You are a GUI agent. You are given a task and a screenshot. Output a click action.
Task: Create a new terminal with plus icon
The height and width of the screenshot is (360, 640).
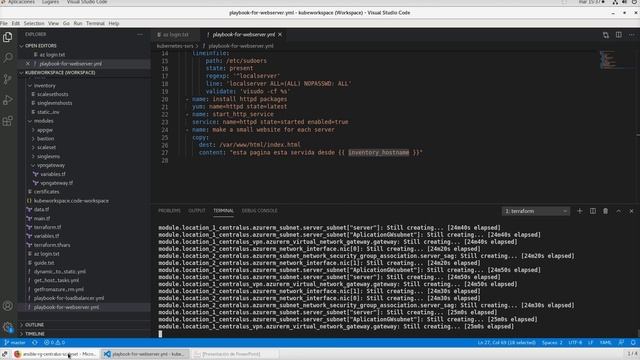580,211
